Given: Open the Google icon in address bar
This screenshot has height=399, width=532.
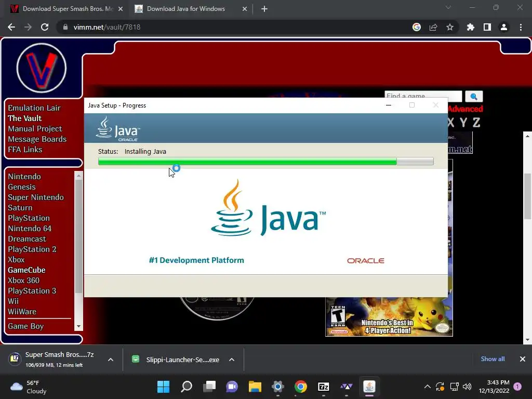Looking at the screenshot, I should click(417, 27).
